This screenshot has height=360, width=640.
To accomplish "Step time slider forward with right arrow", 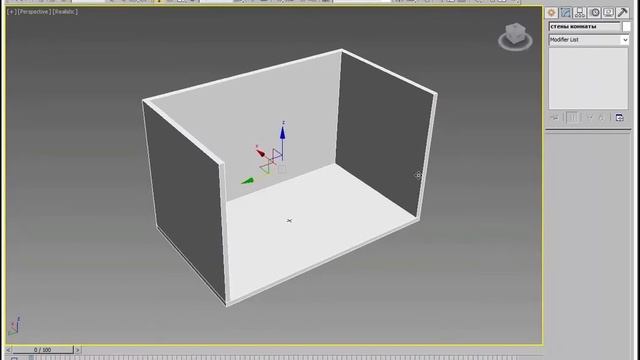I will tap(78, 350).
